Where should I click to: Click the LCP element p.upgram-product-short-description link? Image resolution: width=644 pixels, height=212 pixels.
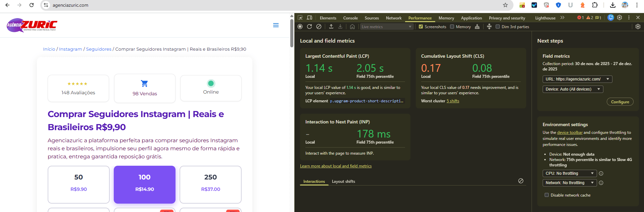click(366, 101)
